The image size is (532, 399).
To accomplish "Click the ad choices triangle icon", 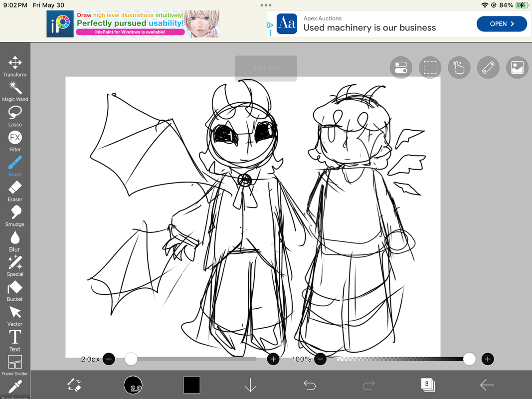I will point(270,25).
